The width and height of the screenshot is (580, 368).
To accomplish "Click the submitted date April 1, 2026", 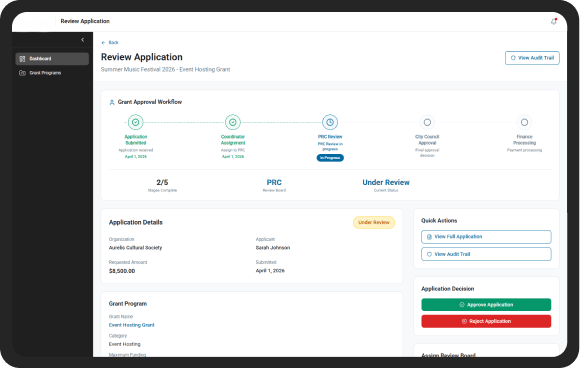I will 270,271.
